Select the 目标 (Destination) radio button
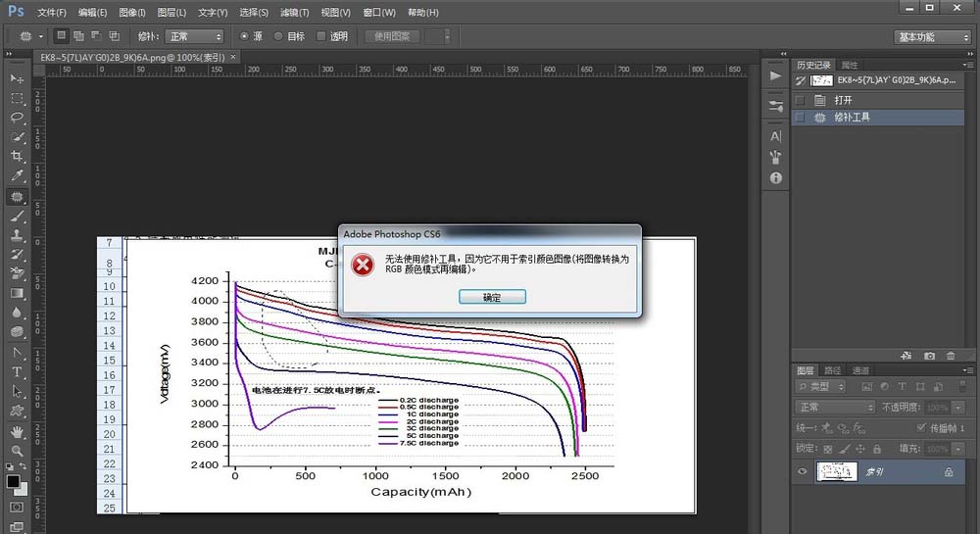The width and height of the screenshot is (980, 534). tap(279, 36)
